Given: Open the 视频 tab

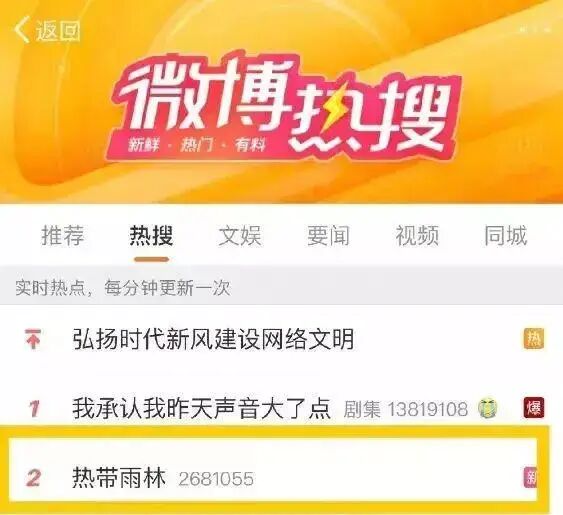Looking at the screenshot, I should (417, 236).
